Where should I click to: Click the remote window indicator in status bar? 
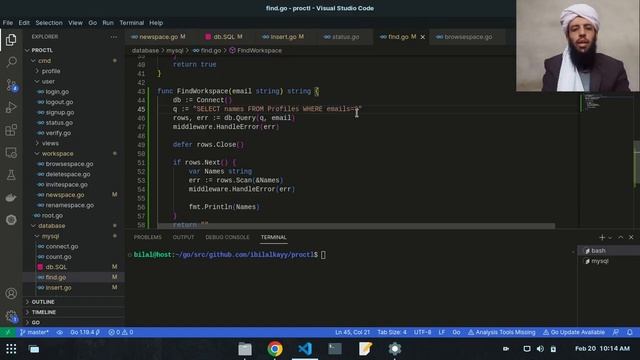point(7,332)
